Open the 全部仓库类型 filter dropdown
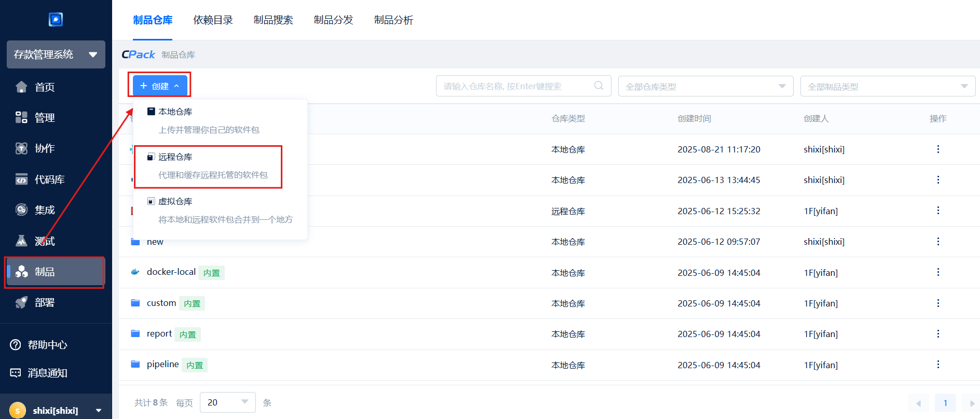 coord(705,87)
